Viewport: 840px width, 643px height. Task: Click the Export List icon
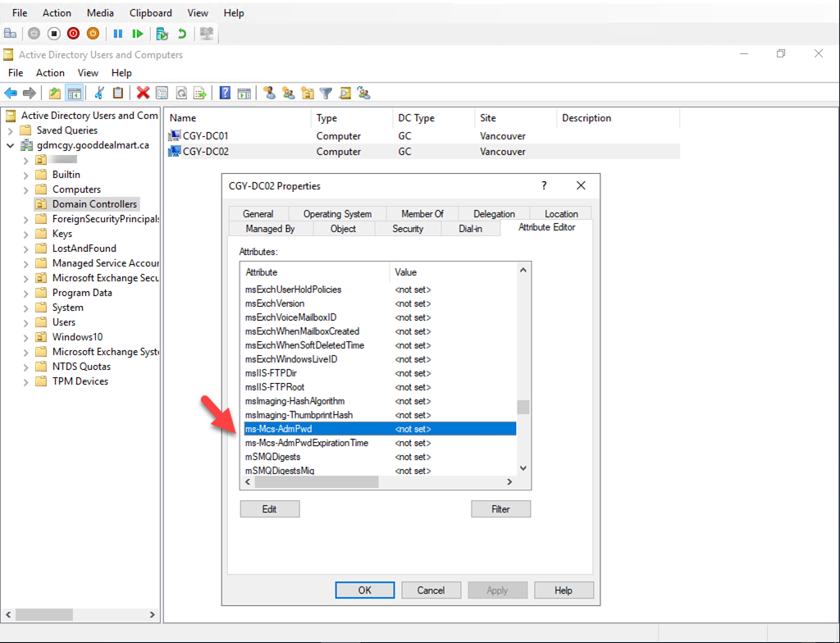point(200,93)
